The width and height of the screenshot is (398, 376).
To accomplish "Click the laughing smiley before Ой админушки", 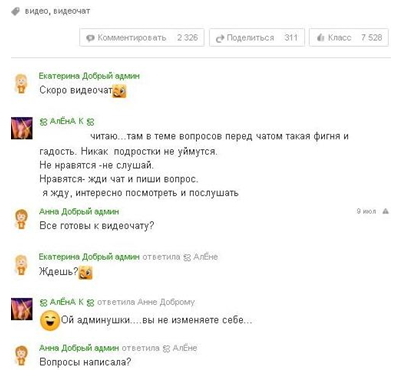I will [x=49, y=320].
